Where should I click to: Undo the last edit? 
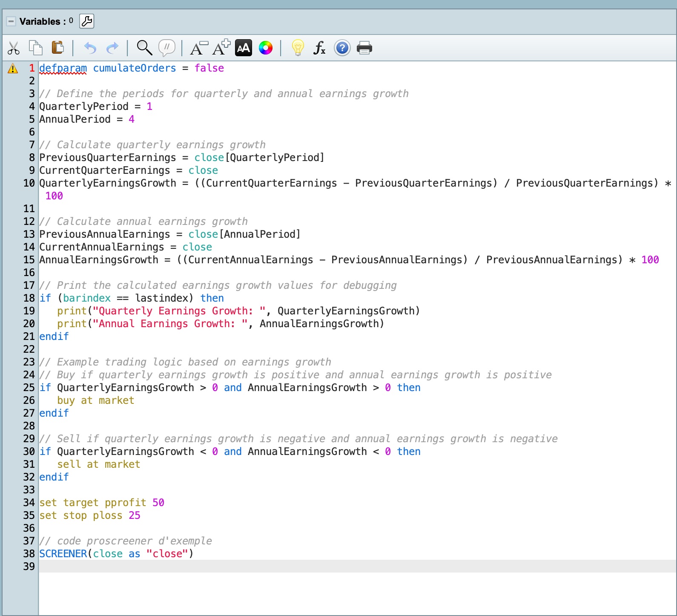click(90, 48)
